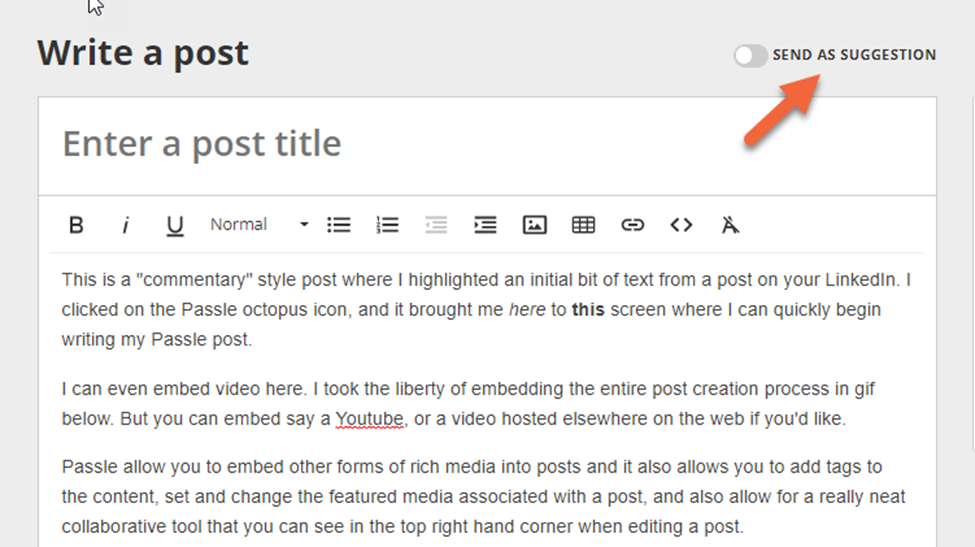The image size is (975, 547).
Task: Switch to the HTML code view
Action: point(681,225)
